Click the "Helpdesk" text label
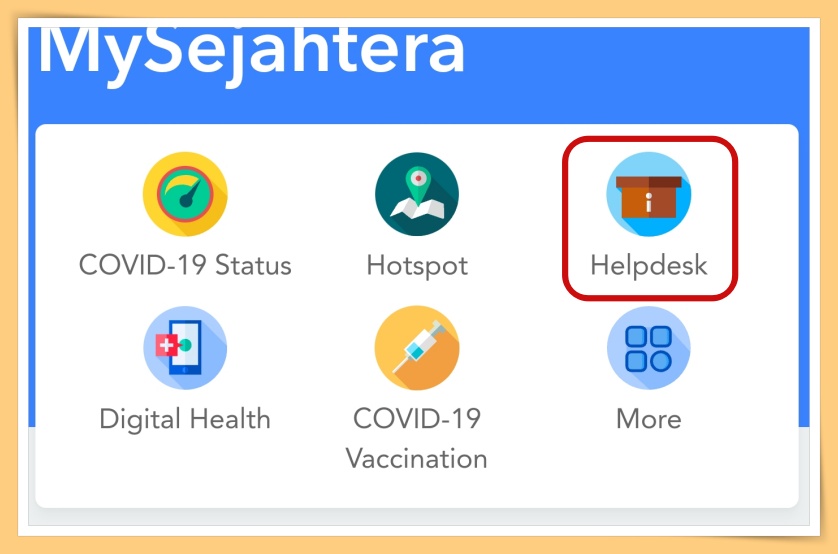 649,266
